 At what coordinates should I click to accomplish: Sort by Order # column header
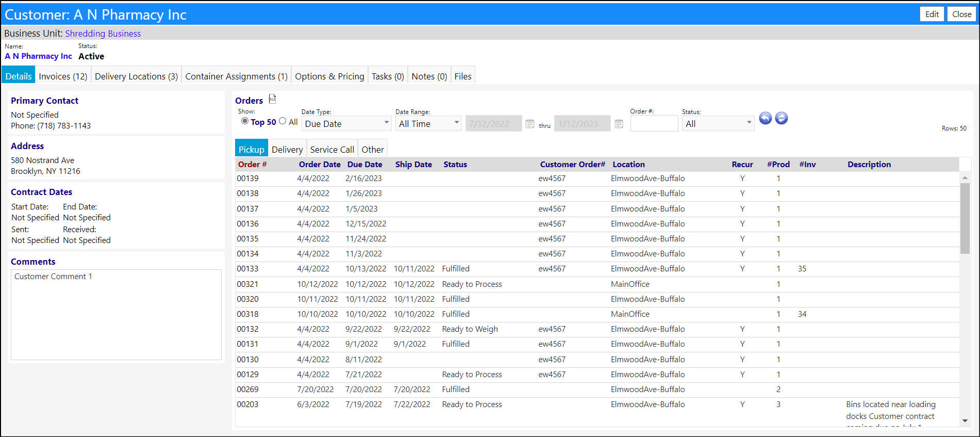coord(253,164)
